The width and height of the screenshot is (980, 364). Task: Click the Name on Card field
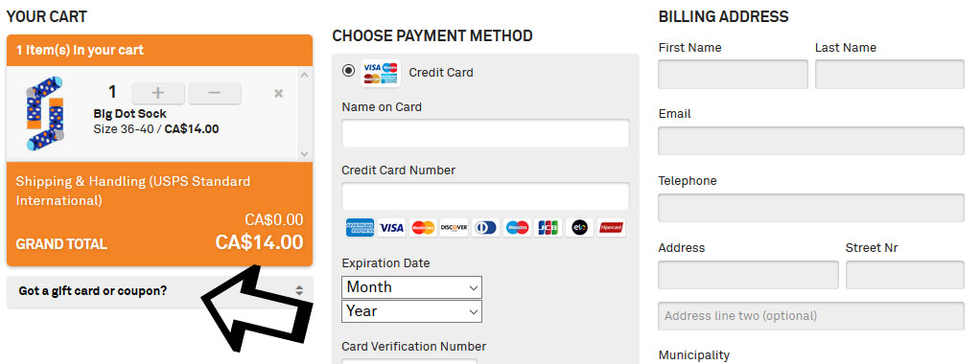click(x=485, y=133)
